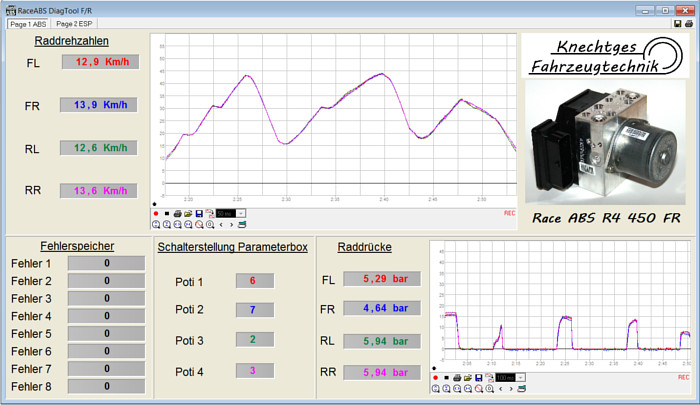
Task: Expand horizontal zoom on wheel speed chart
Action: pyautogui.click(x=178, y=225)
